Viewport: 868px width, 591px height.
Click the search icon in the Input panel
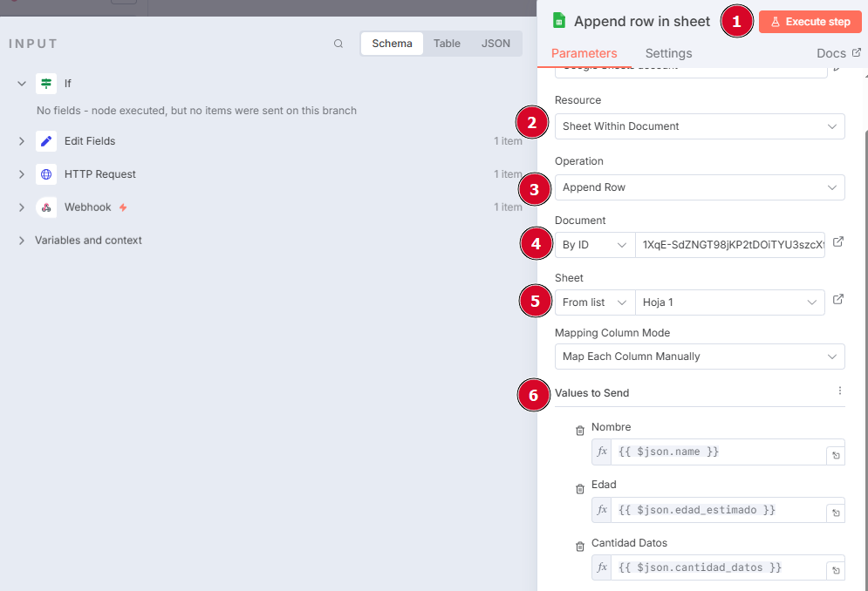(x=338, y=44)
